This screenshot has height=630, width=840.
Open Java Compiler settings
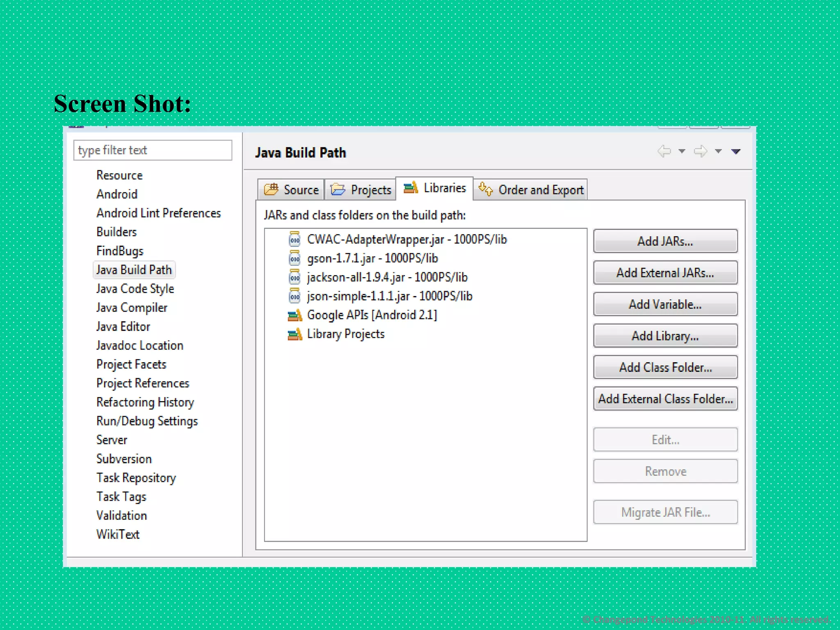pos(132,308)
